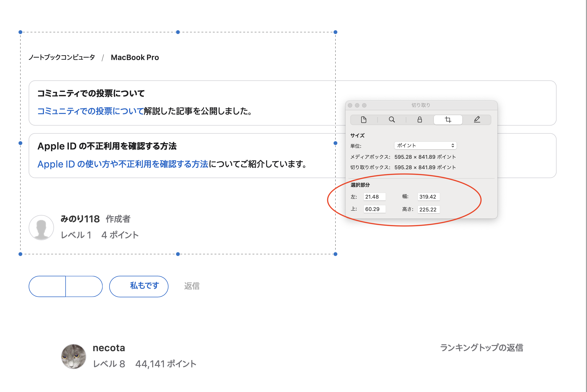Open the annotations (pencil) inspector tab
The image size is (587, 392).
pyautogui.click(x=477, y=120)
